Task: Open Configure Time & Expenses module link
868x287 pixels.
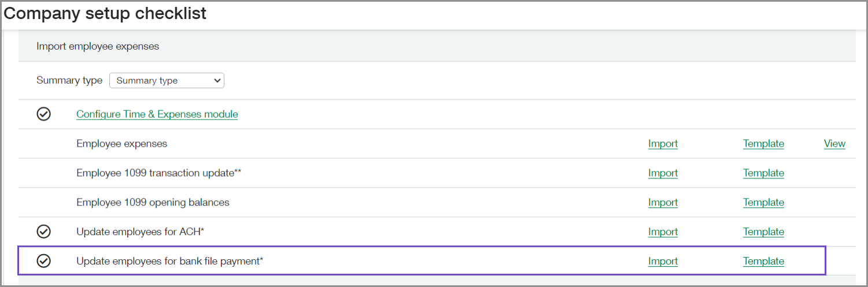Action: pyautogui.click(x=157, y=114)
